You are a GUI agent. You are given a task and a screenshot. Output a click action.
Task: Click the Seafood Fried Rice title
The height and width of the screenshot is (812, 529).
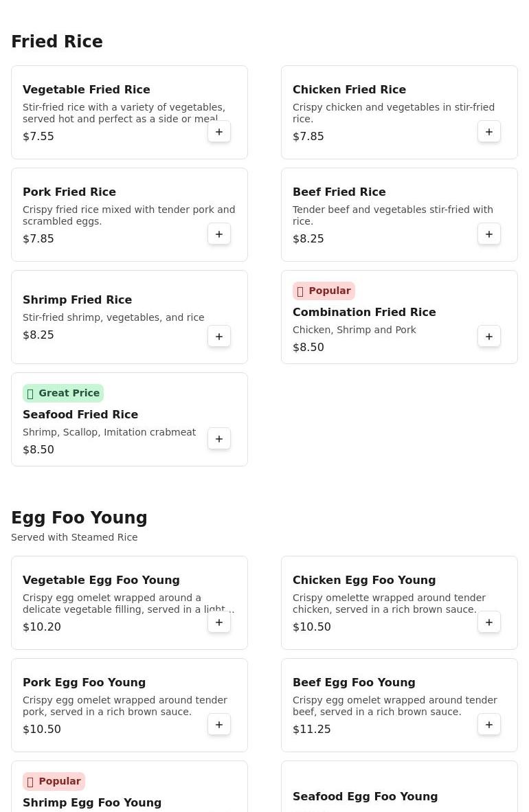click(x=80, y=414)
